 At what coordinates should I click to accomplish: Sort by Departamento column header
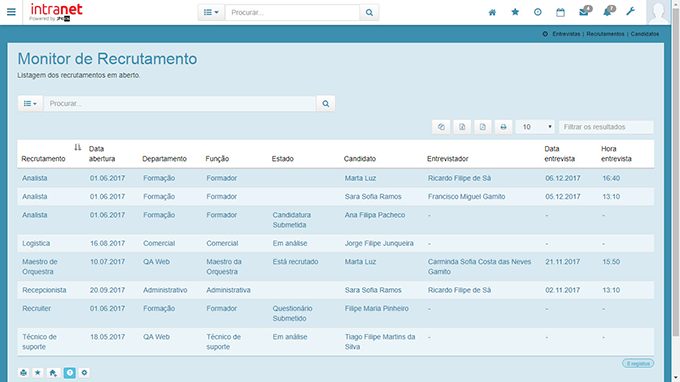(164, 159)
